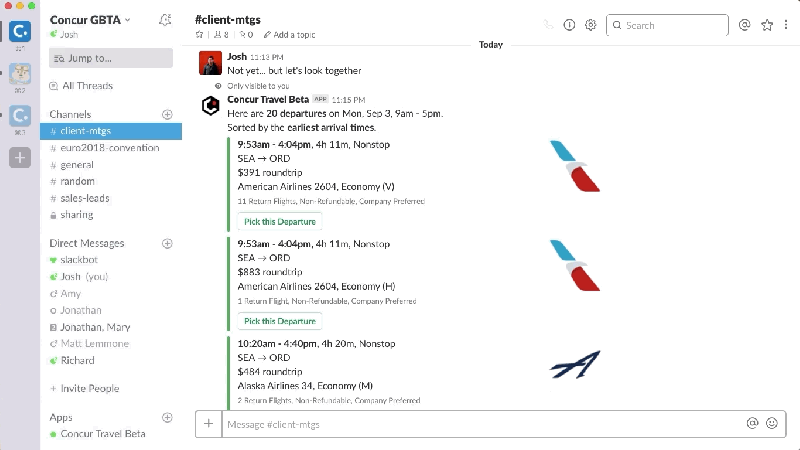Show starred items icon
The height and width of the screenshot is (450, 800).
(x=766, y=25)
